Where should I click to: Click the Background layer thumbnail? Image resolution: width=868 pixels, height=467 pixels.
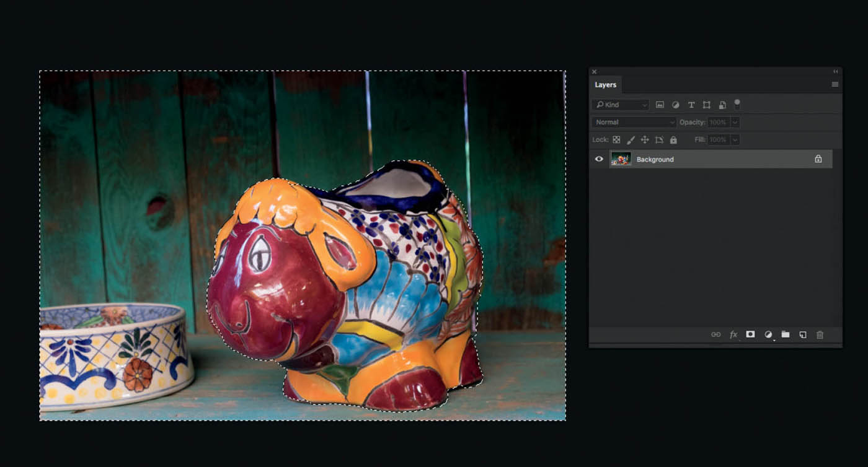(621, 159)
